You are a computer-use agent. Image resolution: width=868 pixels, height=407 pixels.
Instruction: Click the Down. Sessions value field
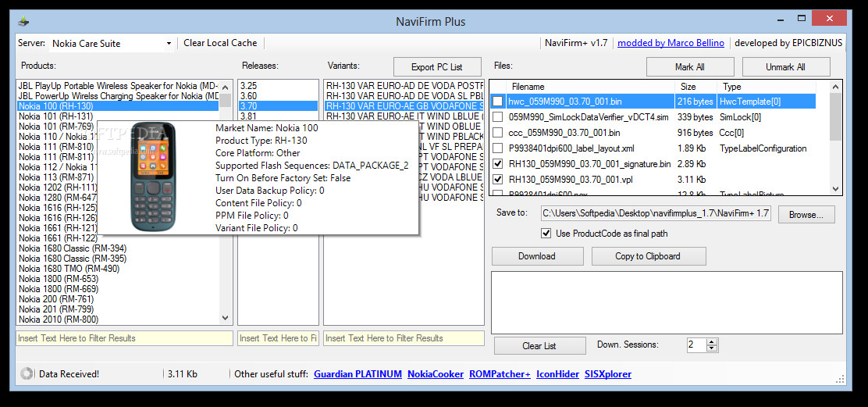(x=696, y=345)
